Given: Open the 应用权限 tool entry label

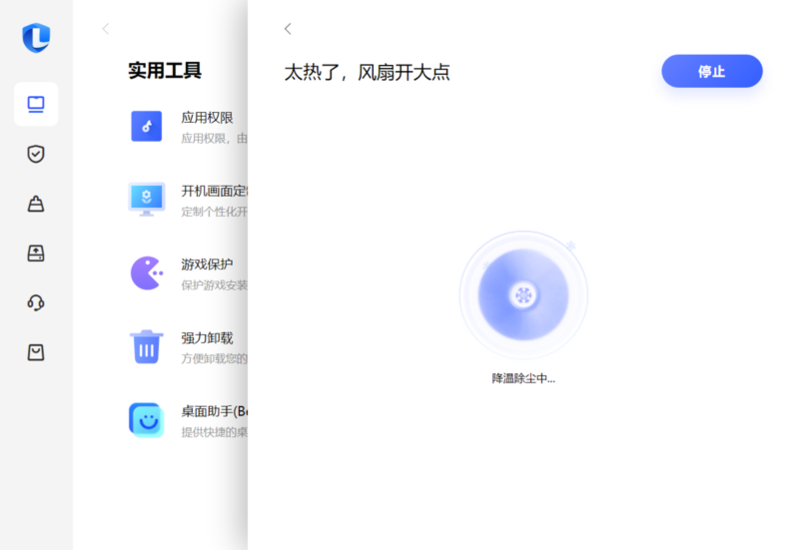Looking at the screenshot, I should (x=207, y=117).
